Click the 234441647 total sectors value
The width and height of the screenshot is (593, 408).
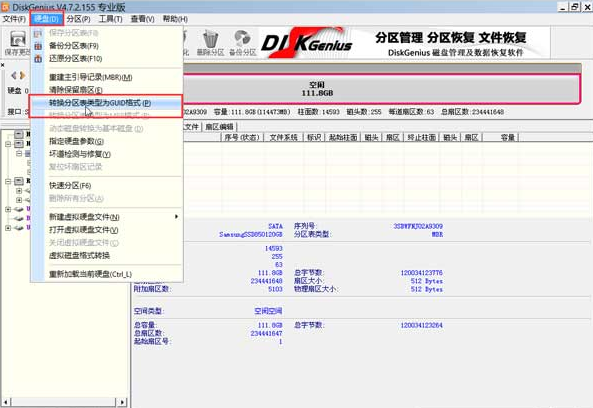(266, 334)
